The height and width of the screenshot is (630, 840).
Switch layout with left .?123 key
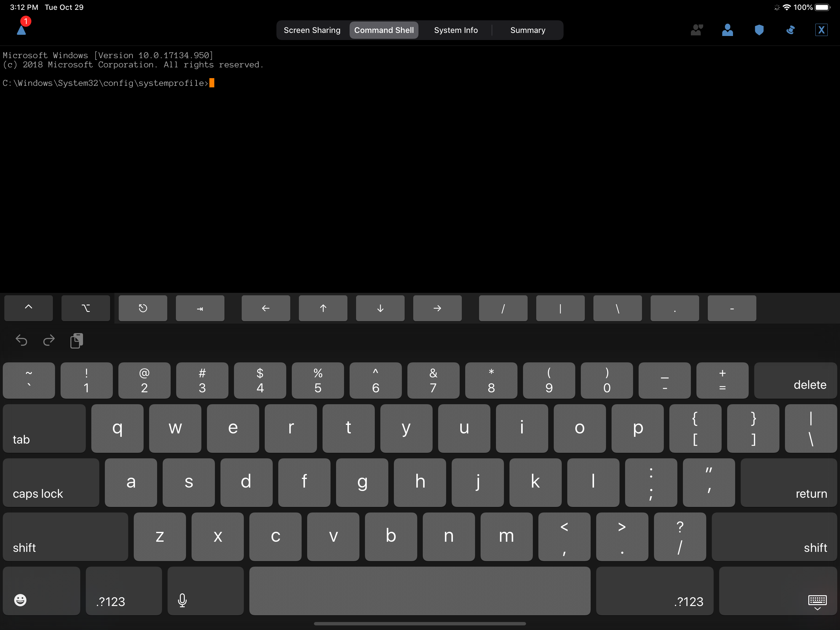tap(123, 591)
